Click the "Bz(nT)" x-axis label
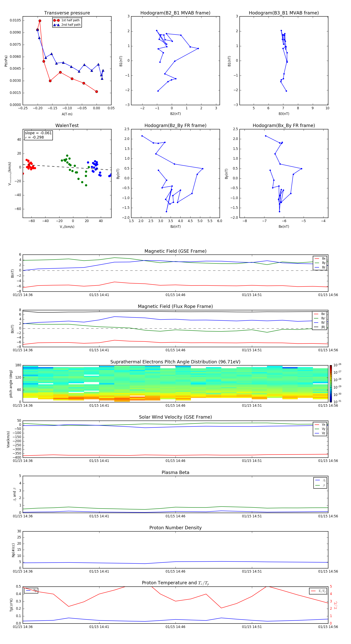This screenshot has height=644, width=351. 175,227
